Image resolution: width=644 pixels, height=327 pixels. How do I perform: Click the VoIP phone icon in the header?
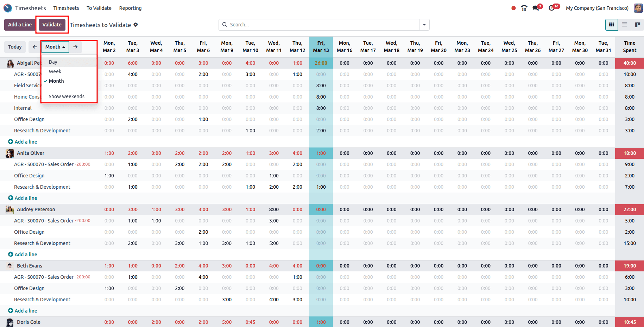pyautogui.click(x=524, y=7)
